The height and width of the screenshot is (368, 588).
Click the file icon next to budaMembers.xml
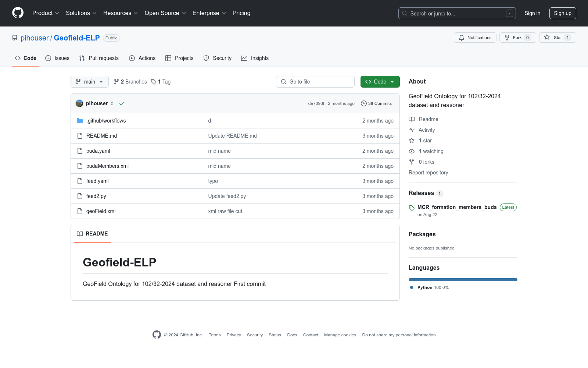[x=80, y=166]
